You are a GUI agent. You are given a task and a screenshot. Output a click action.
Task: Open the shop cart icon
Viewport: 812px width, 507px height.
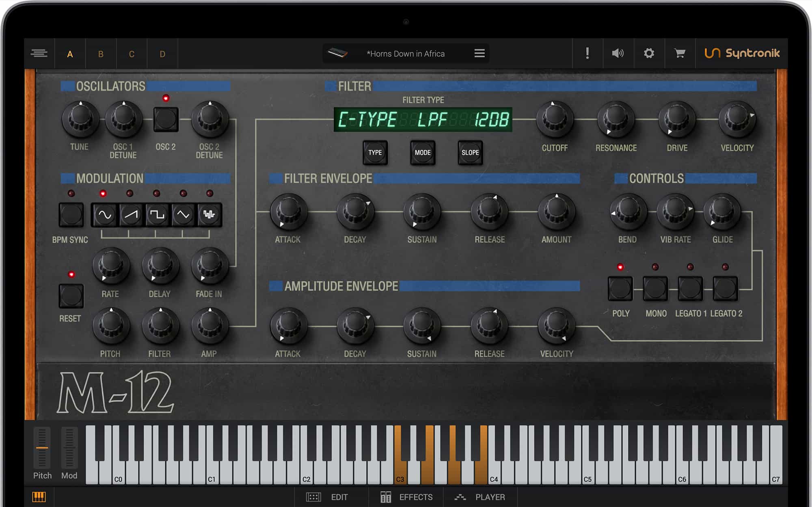tap(680, 53)
